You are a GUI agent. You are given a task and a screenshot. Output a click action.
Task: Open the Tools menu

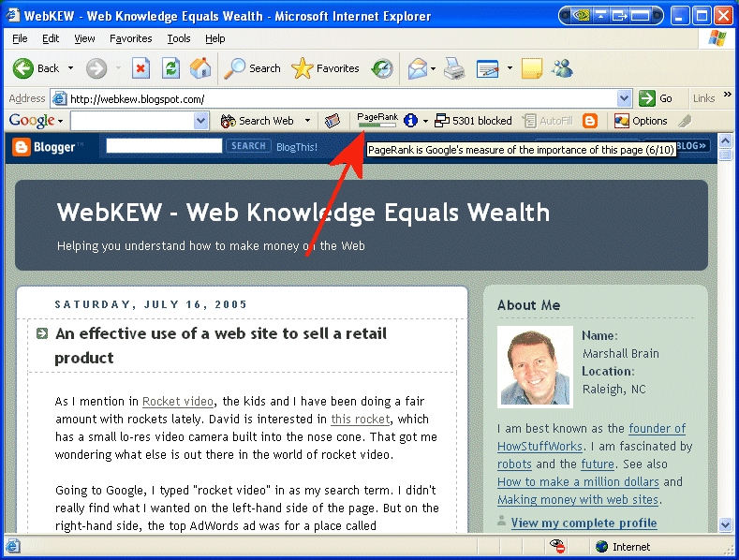179,38
